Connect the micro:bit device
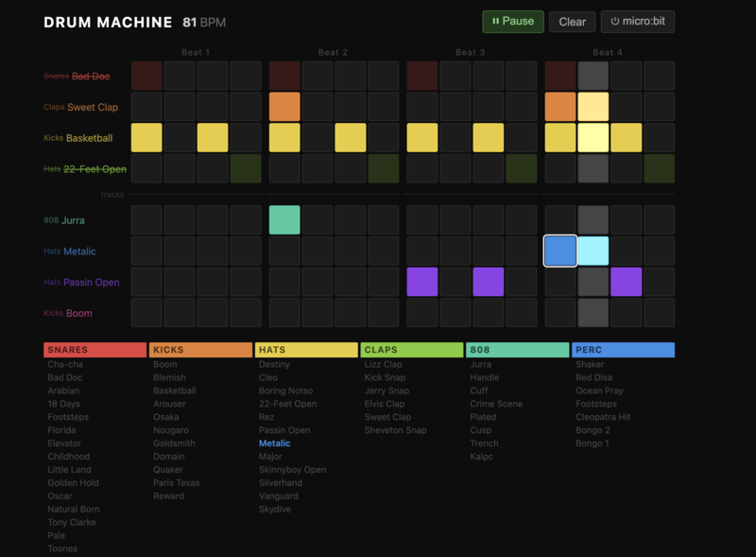This screenshot has width=756, height=557. tap(637, 22)
